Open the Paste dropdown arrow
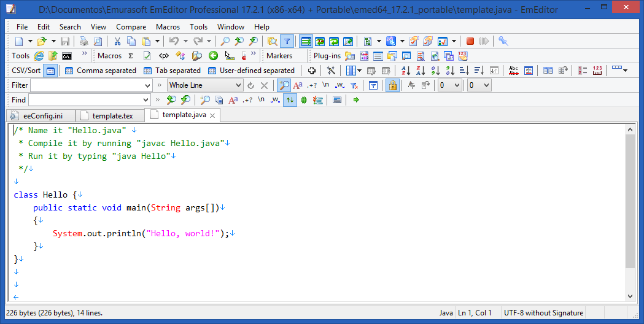 tap(157, 41)
